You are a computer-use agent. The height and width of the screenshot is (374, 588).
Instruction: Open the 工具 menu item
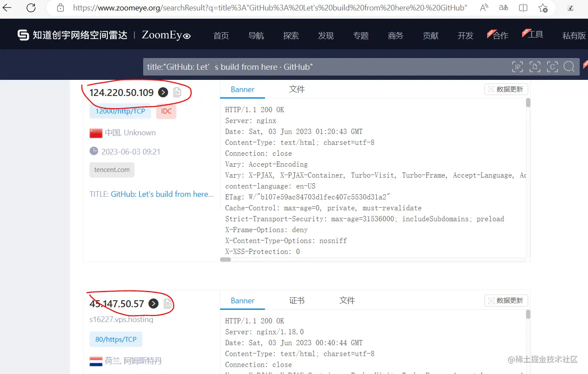point(535,35)
